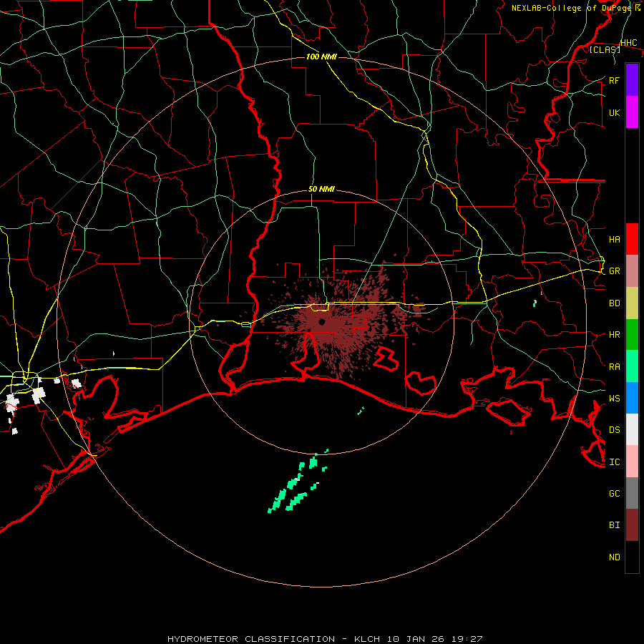Click the HR green legend swatch
The height and width of the screenshot is (644, 644).
[632, 334]
